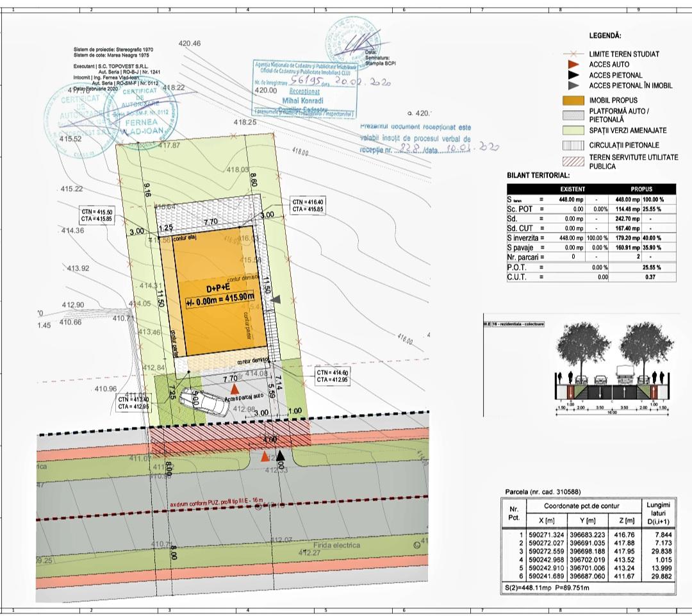Image resolution: width=692 pixels, height=616 pixels.
Task: Click the EXISTENT column header in table
Action: pyautogui.click(x=573, y=189)
